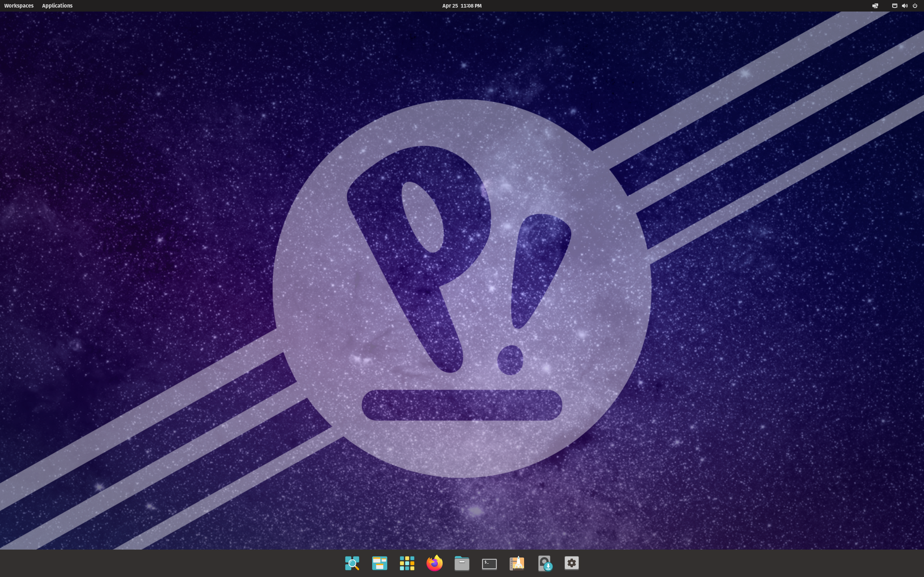Expand the clock to show the calendar
Image resolution: width=924 pixels, height=577 pixels.
point(461,5)
